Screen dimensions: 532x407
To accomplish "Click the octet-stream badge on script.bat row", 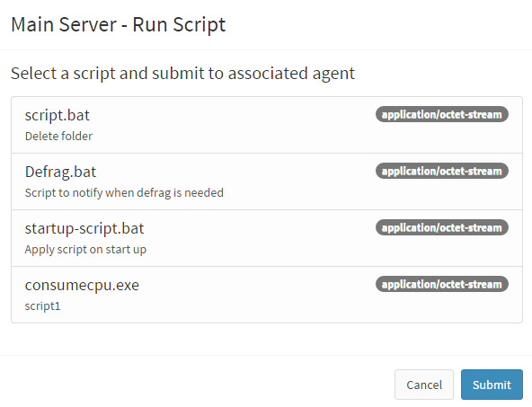I will coord(442,114).
